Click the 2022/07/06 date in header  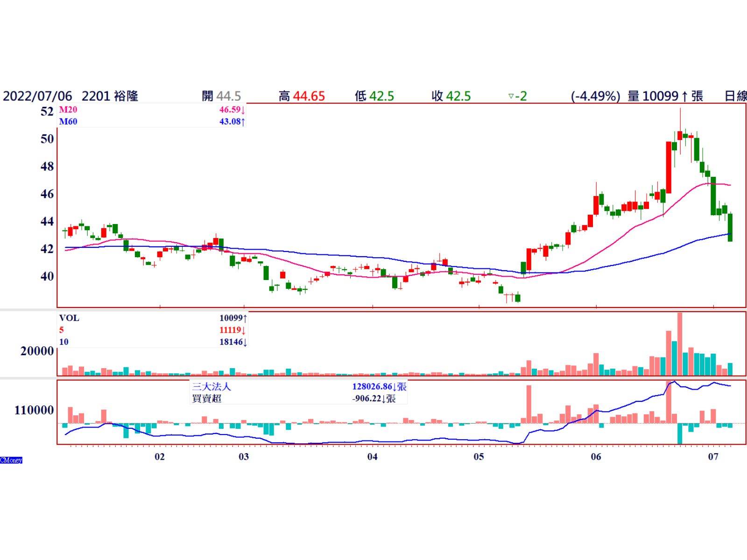point(37,96)
